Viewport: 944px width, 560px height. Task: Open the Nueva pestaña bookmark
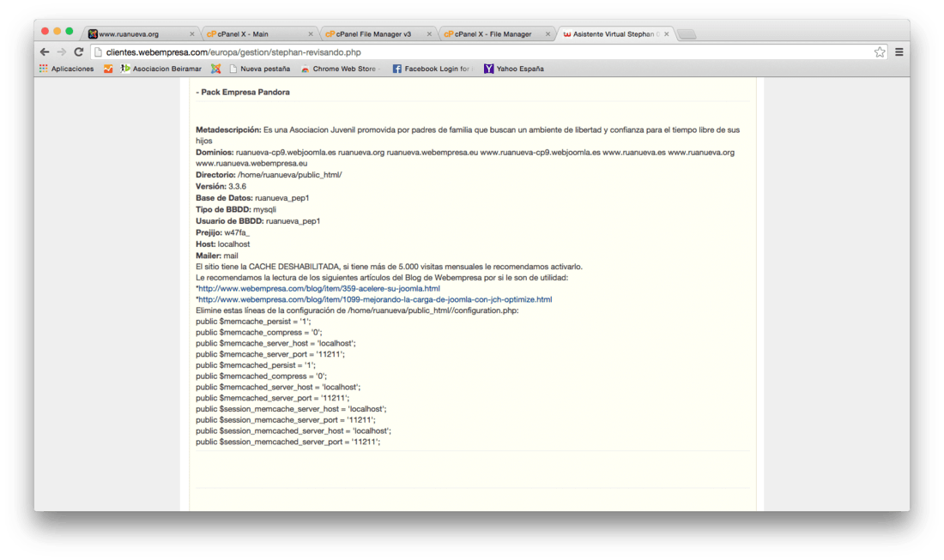click(259, 69)
